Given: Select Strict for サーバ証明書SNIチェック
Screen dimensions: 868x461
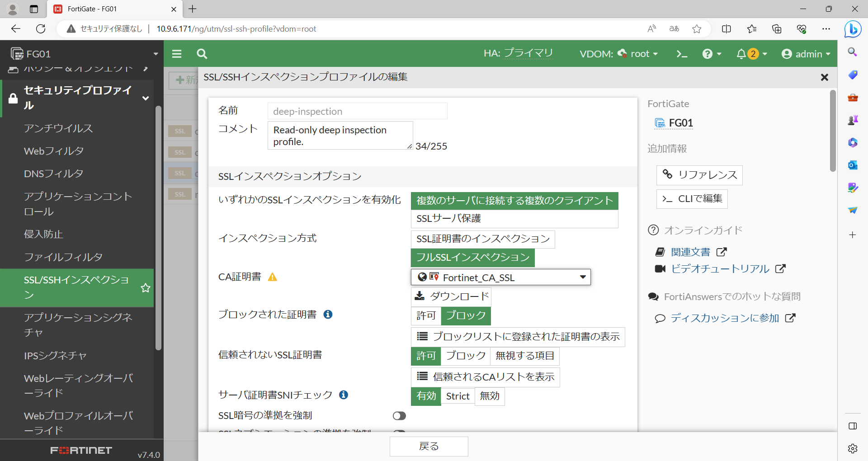Looking at the screenshot, I should pos(458,396).
